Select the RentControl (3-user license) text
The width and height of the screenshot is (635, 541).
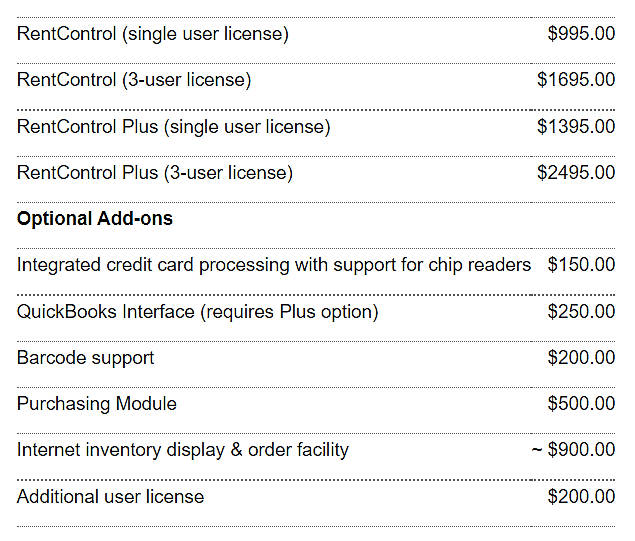tap(134, 80)
